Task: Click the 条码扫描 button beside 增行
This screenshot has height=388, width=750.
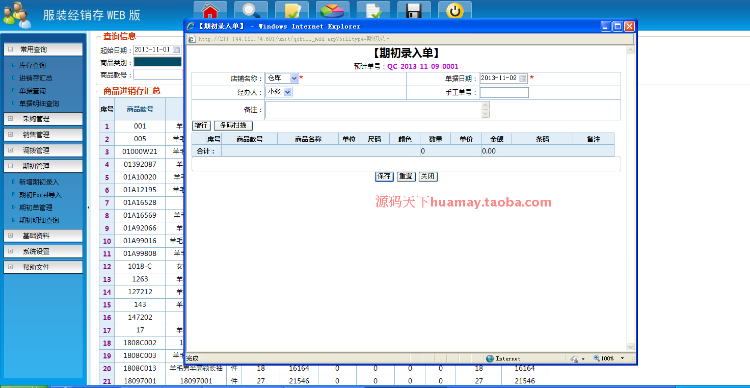Action: pyautogui.click(x=233, y=125)
